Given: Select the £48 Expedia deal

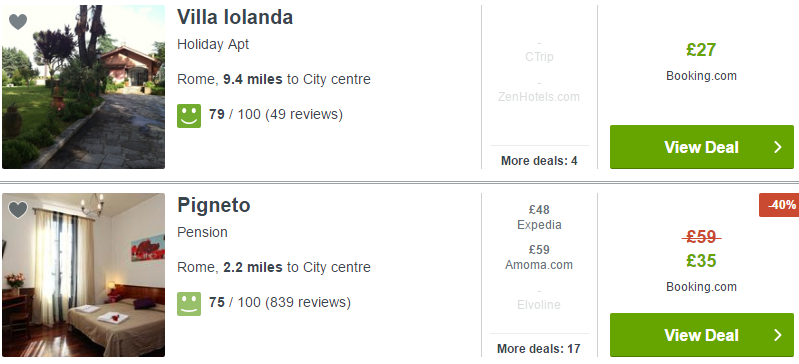Looking at the screenshot, I should [x=539, y=217].
